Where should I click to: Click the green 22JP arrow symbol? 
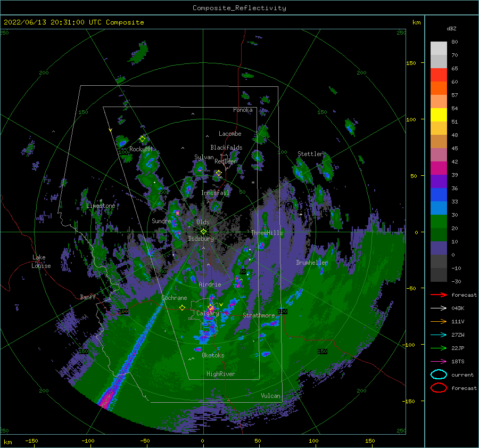pyautogui.click(x=439, y=348)
